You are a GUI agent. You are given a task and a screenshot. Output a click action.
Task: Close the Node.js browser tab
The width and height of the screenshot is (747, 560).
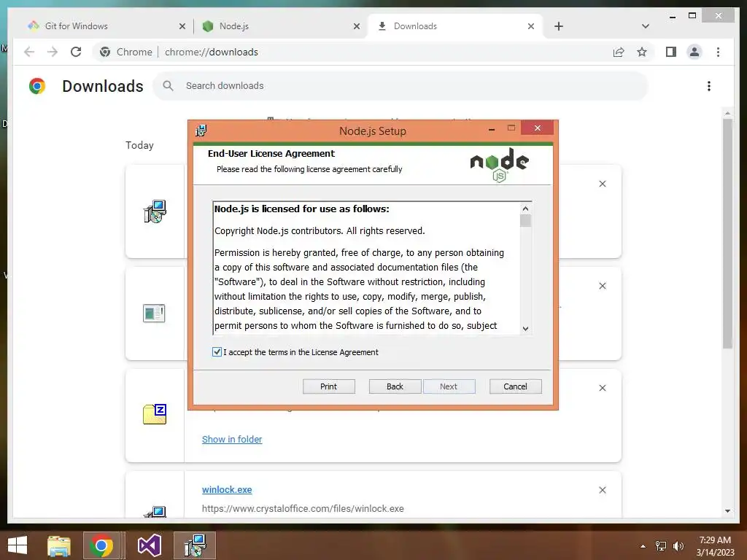pos(356,26)
